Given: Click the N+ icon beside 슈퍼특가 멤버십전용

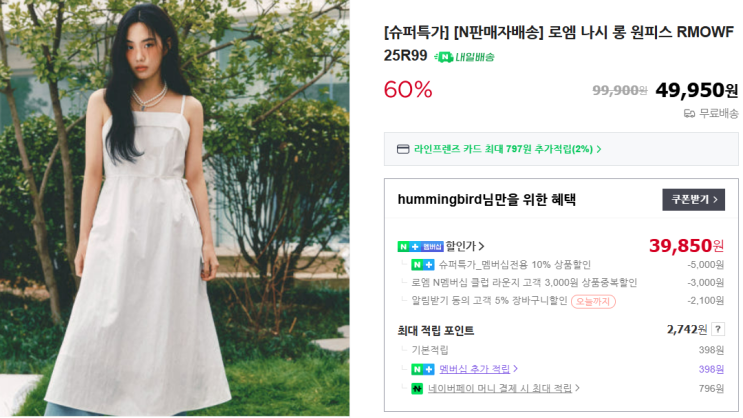Looking at the screenshot, I should [x=423, y=265].
